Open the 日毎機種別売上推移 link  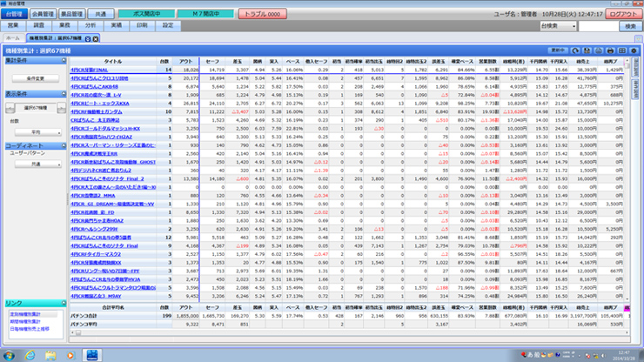[30, 329]
